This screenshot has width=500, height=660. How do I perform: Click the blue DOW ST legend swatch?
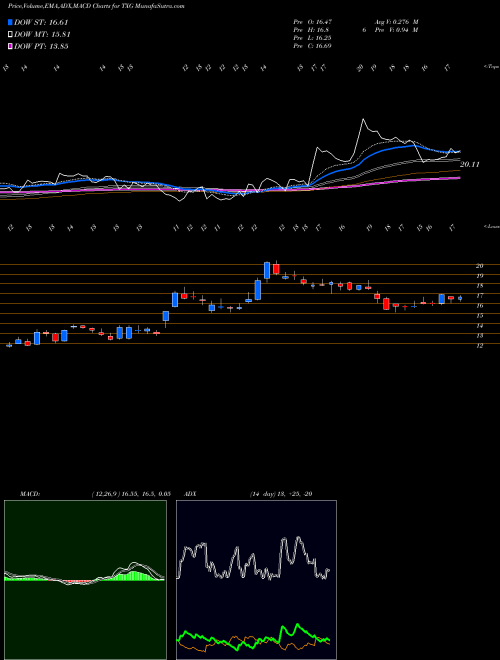tap(10, 22)
